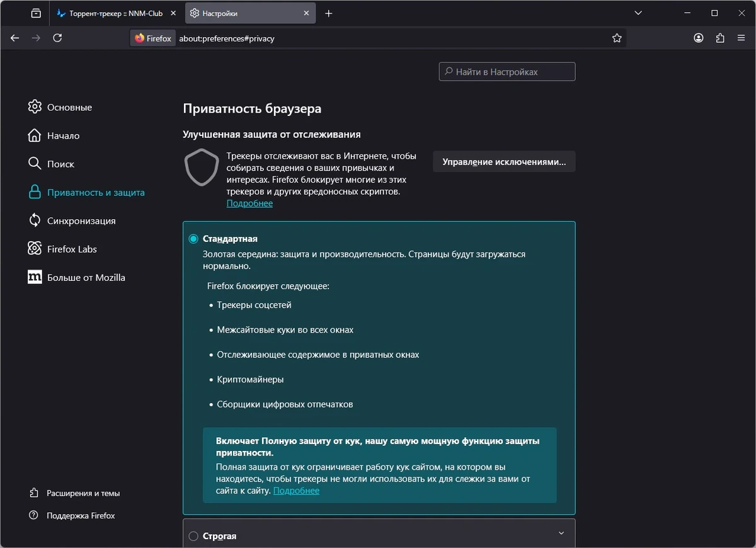Click the gear icon beside Основные

[x=35, y=106]
